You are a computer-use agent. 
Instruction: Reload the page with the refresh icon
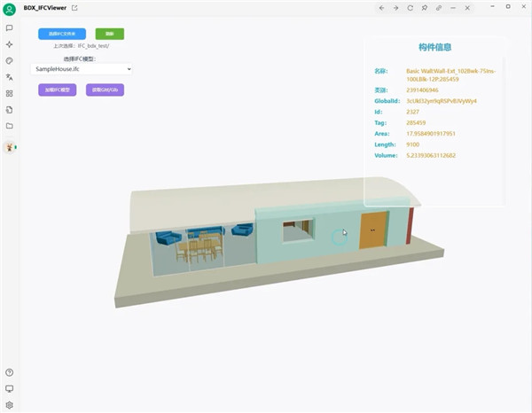[x=410, y=7]
